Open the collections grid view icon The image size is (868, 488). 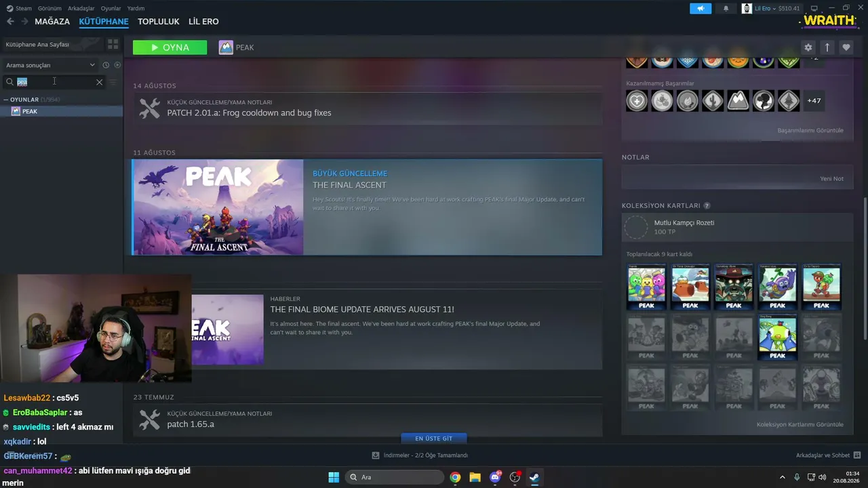coord(113,44)
